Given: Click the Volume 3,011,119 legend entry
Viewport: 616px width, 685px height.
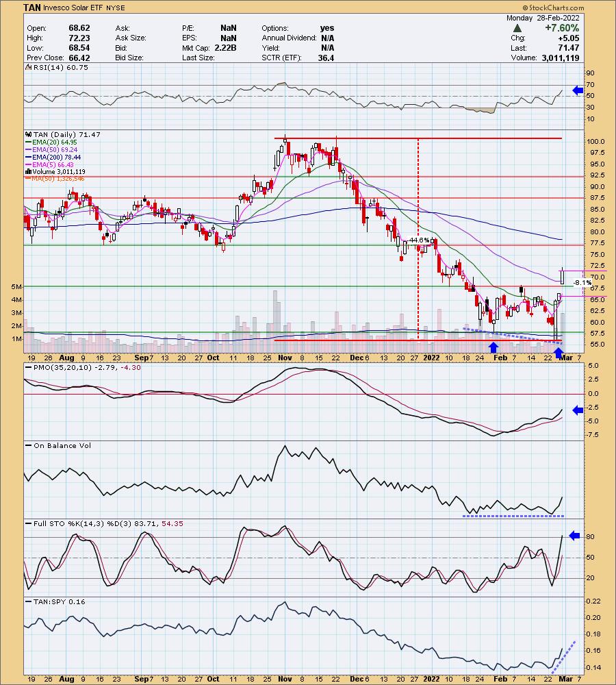Looking at the screenshot, I should (x=55, y=172).
